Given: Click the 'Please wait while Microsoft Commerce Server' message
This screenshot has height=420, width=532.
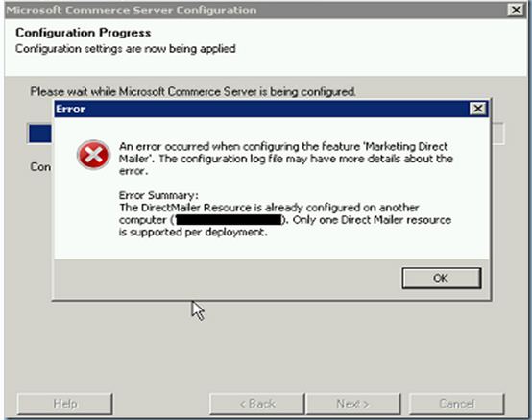Looking at the screenshot, I should point(193,92).
